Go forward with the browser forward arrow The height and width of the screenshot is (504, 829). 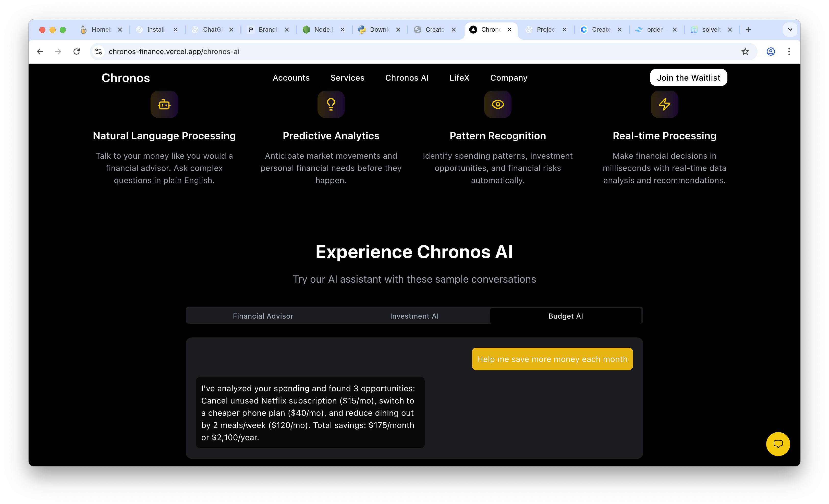58,52
